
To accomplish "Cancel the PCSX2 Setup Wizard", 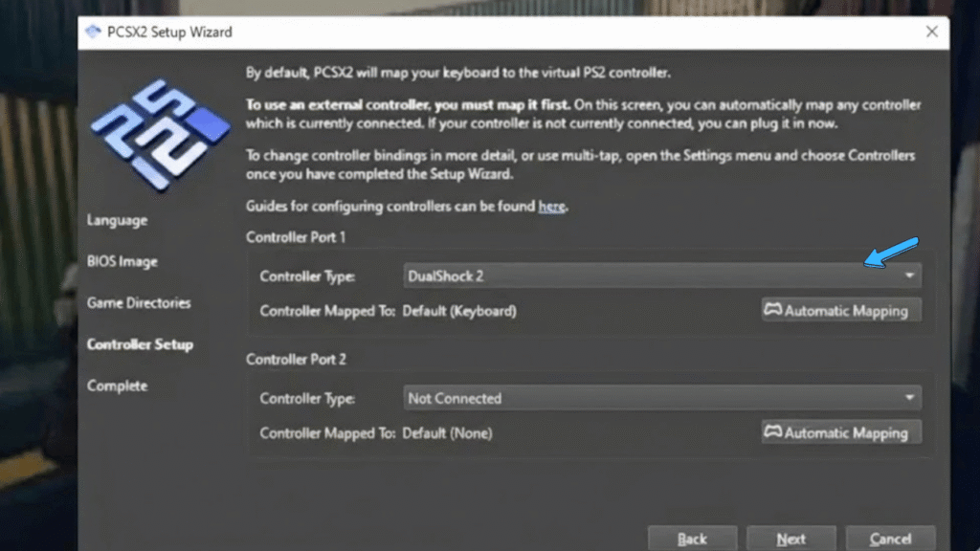I will click(x=890, y=539).
